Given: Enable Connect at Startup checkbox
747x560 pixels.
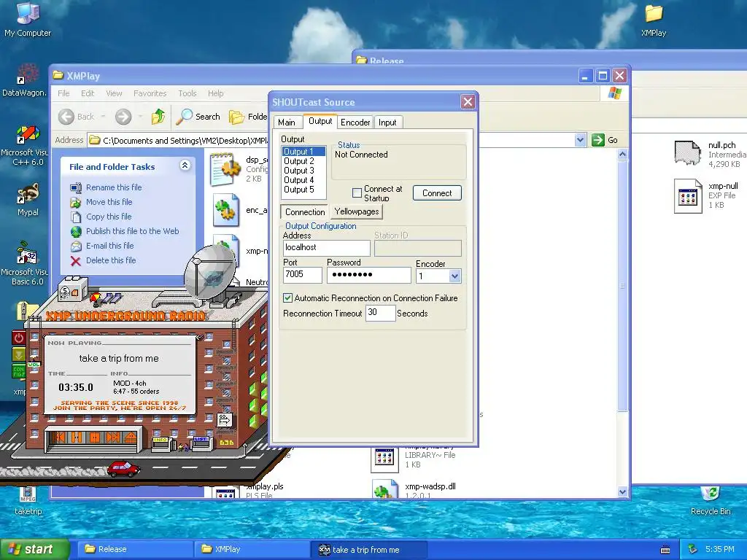Looking at the screenshot, I should (357, 192).
